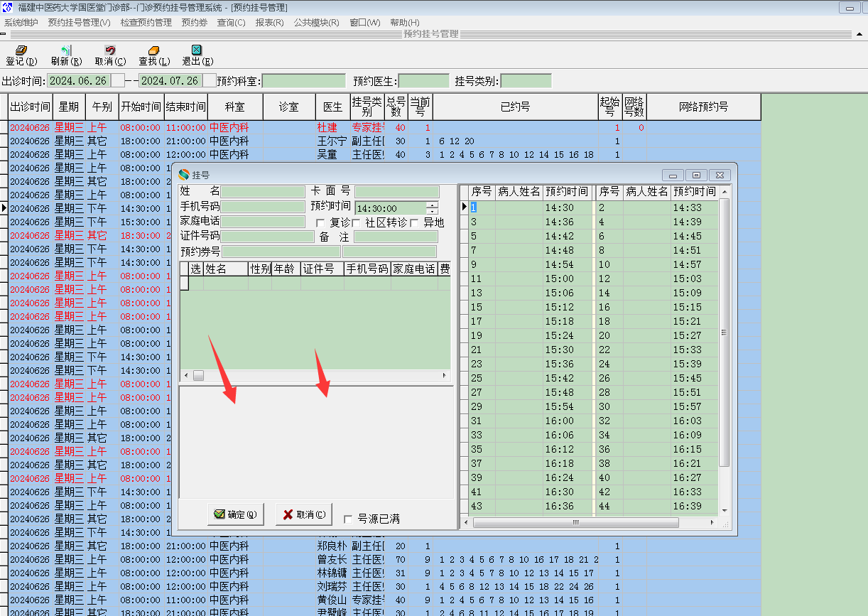
Task: Click the 挂号类别 filter field
Action: click(x=526, y=81)
